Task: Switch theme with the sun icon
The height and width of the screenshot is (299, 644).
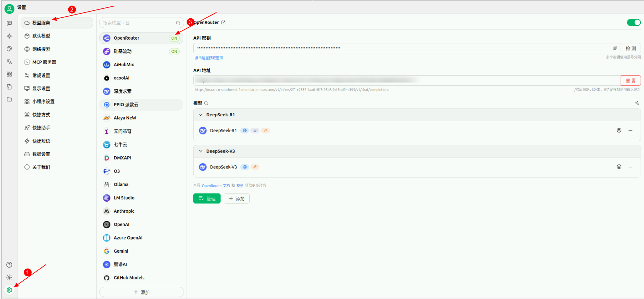Action: tap(9, 277)
